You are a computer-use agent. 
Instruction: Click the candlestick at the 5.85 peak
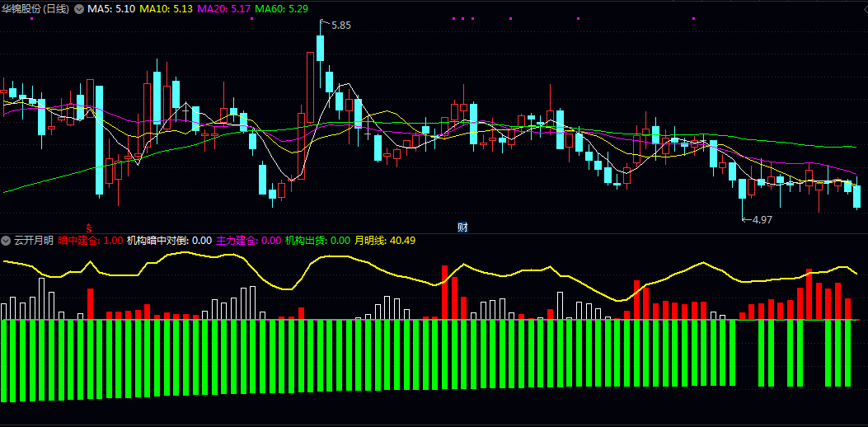point(320,48)
